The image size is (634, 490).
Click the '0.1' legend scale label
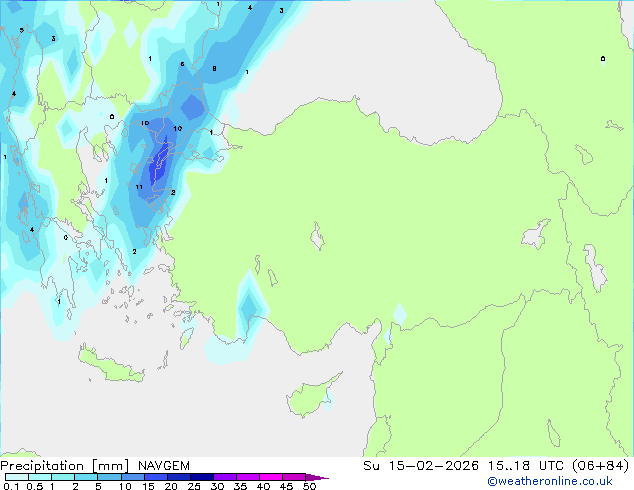tap(11, 486)
